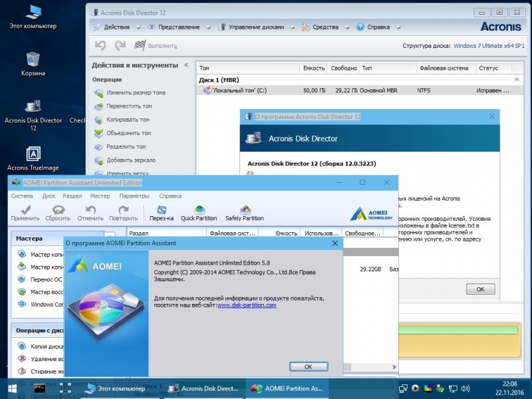The height and width of the screenshot is (399, 532).
Task: Close the О программе AOMEI Partition Assistant dialog
Action: pos(335,243)
